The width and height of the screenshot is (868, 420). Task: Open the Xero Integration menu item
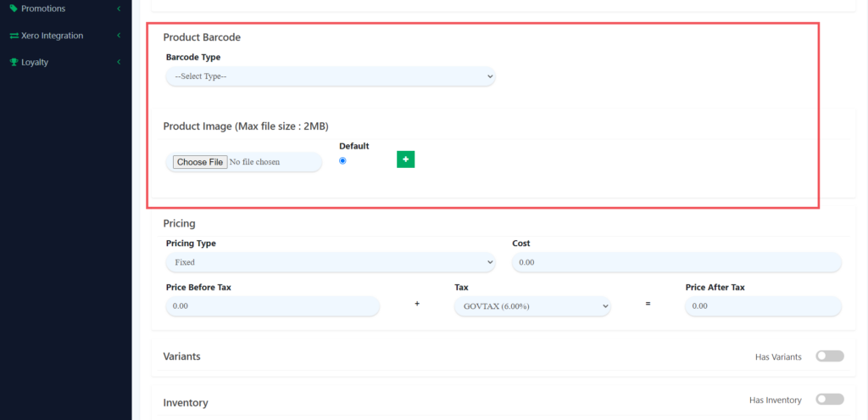point(53,36)
